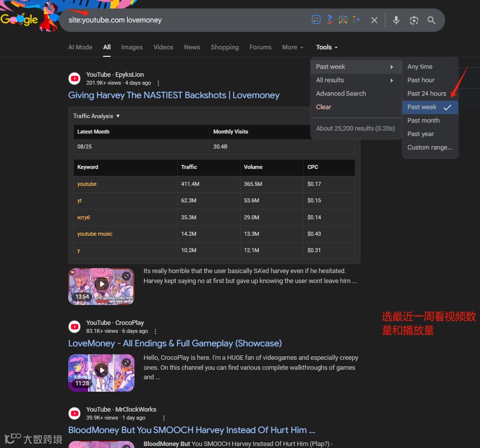
Task: Click the 'youtube' keyword link
Action: coord(87,184)
